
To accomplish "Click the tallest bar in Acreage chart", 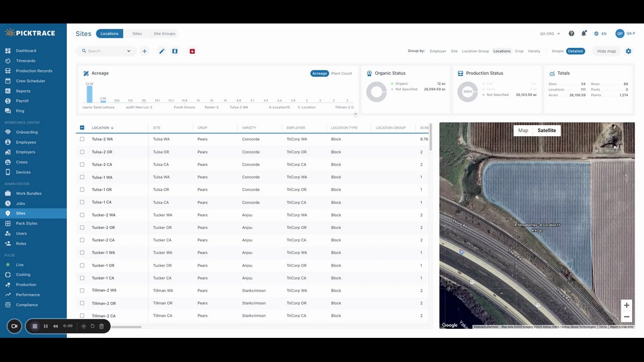I will click(90, 94).
